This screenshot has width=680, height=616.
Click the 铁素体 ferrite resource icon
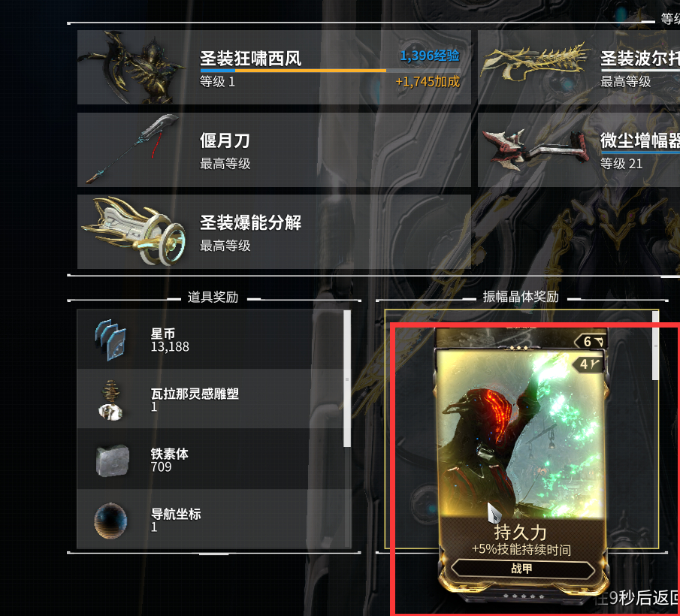pos(112,460)
